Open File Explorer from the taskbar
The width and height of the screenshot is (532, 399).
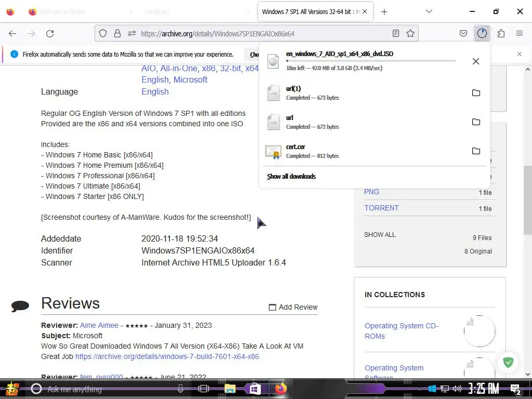[230, 389]
